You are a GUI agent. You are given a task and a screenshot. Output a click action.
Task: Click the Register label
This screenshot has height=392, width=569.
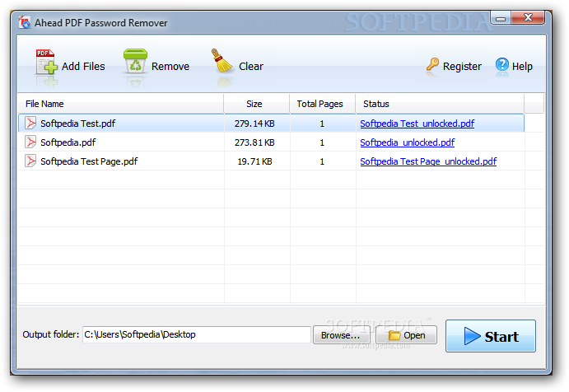(462, 67)
